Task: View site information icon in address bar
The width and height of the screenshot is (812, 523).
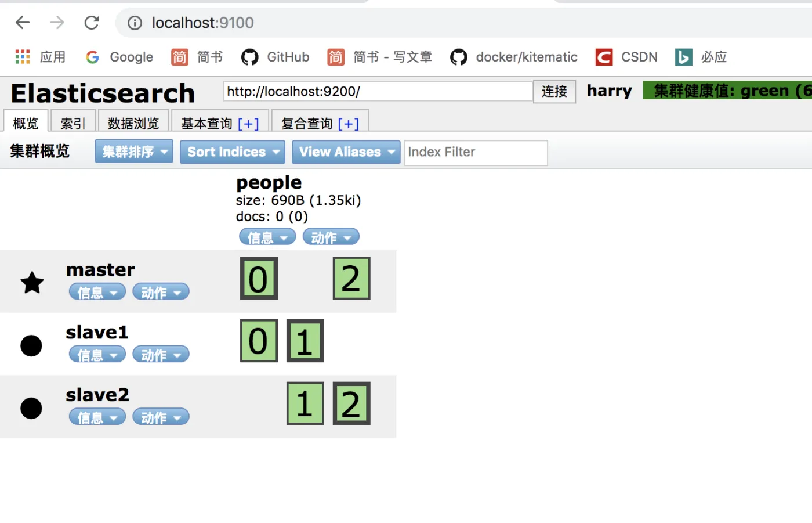Action: [x=135, y=23]
